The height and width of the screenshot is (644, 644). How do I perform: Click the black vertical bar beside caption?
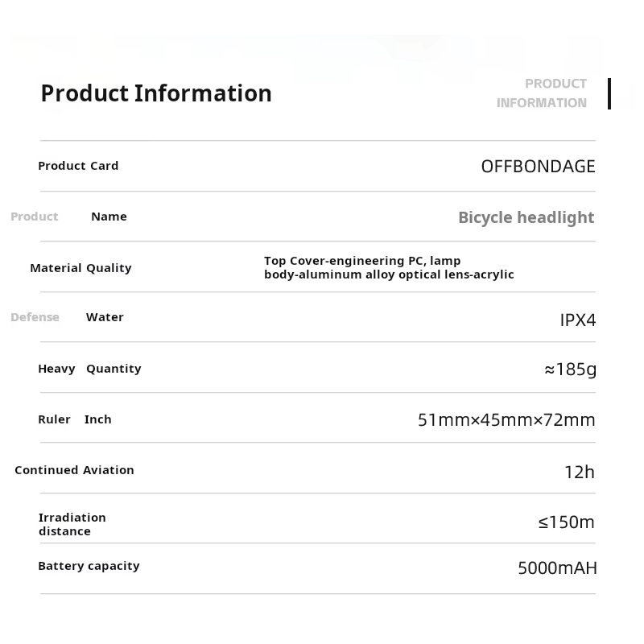click(609, 93)
